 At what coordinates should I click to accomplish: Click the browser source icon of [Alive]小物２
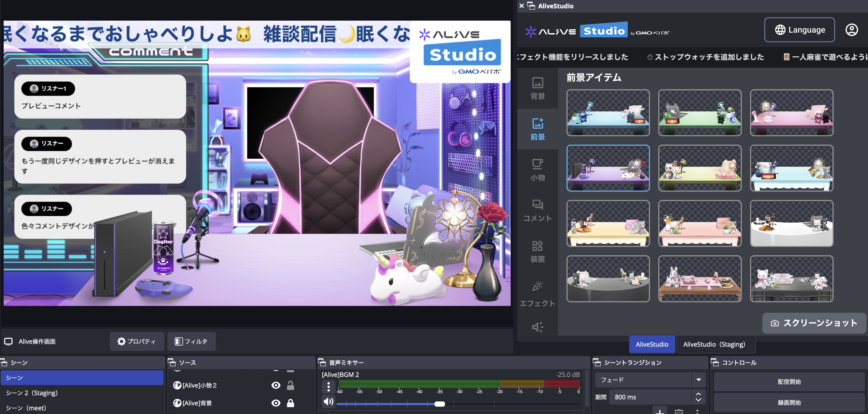click(177, 385)
